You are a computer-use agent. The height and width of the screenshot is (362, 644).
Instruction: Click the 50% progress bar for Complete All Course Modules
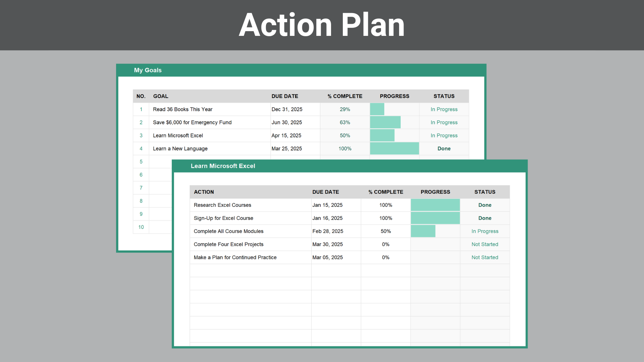(x=423, y=231)
